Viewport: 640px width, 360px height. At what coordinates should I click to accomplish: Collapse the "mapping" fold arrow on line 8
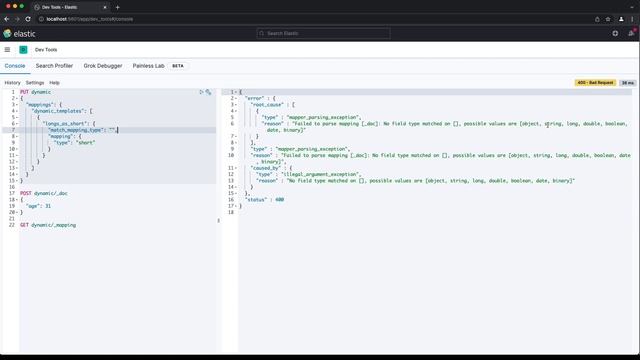[17, 136]
